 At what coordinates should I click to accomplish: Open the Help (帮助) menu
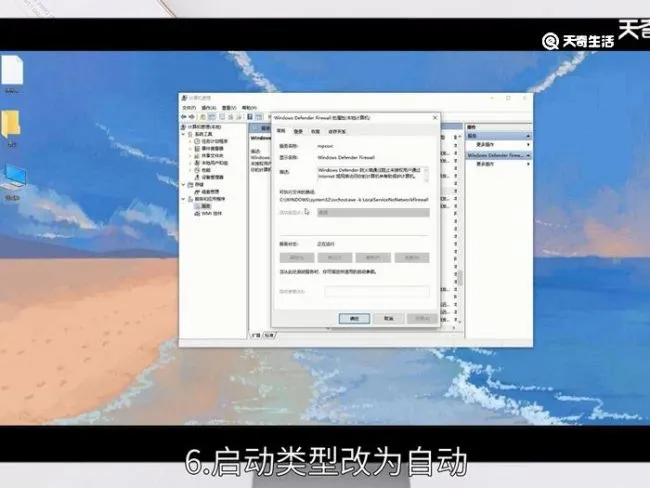pyautogui.click(x=249, y=108)
